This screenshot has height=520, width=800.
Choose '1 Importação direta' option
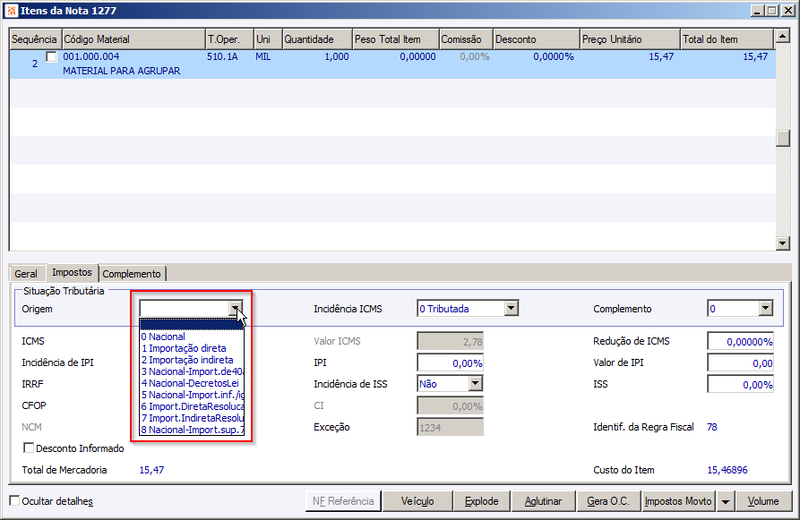coord(192,348)
